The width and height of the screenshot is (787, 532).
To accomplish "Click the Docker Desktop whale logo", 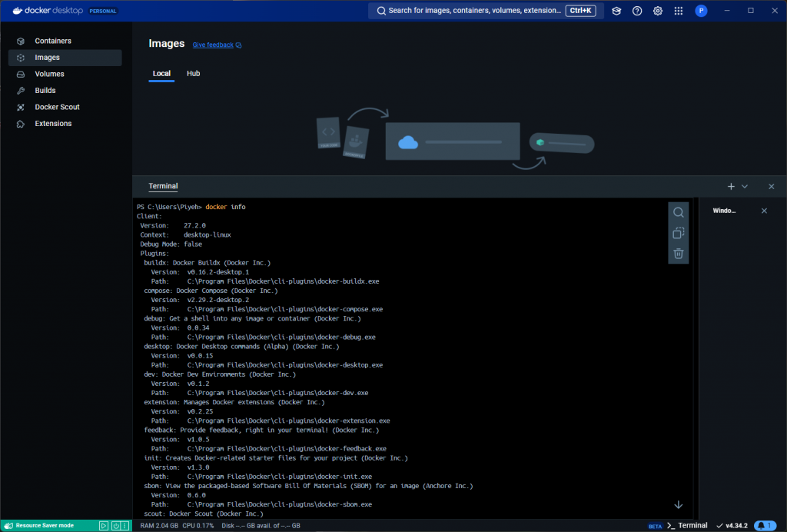I will click(18, 11).
